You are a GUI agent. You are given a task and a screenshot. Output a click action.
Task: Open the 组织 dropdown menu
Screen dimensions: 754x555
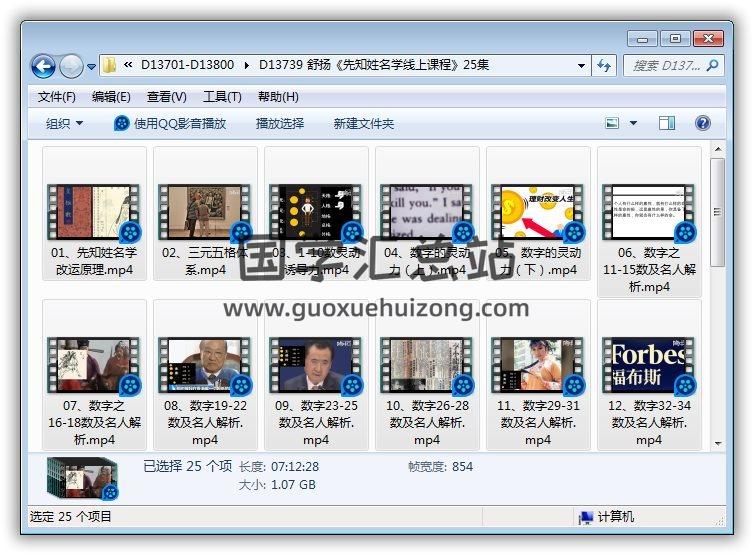pyautogui.click(x=65, y=123)
